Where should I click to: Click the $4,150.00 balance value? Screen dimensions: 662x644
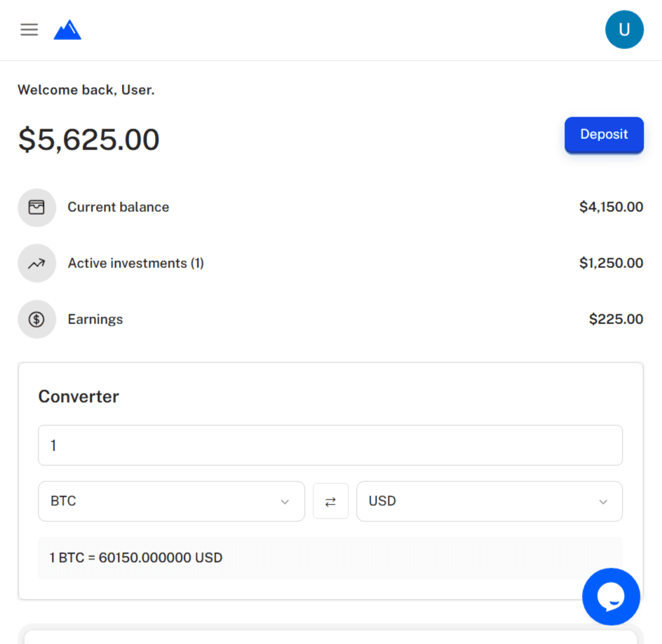(611, 207)
